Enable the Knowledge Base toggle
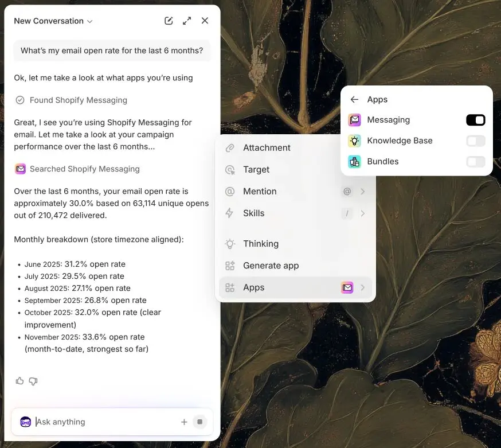501x448 pixels. point(475,141)
